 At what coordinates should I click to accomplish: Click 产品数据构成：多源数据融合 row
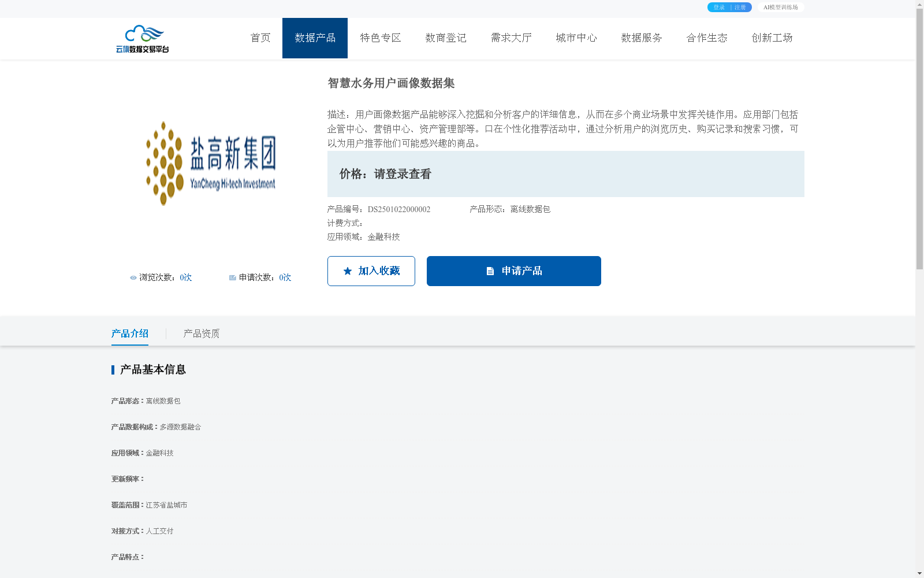tap(156, 427)
